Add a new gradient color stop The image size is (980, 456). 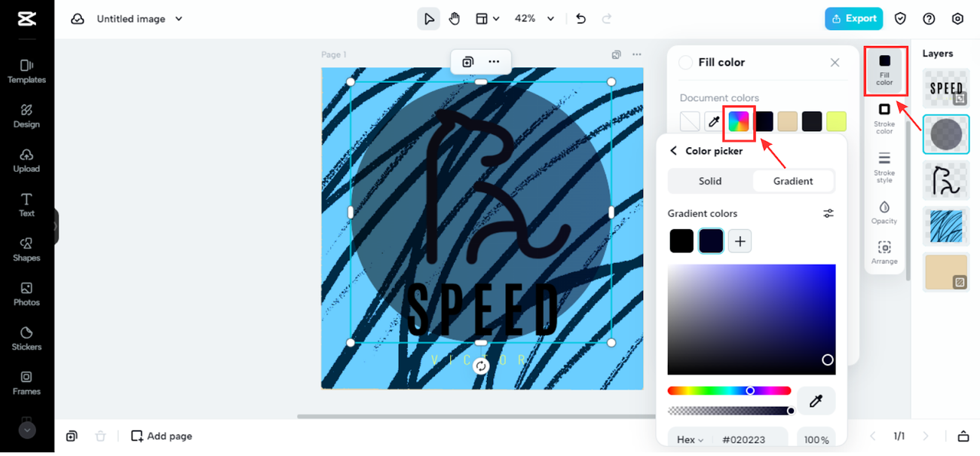coord(740,241)
